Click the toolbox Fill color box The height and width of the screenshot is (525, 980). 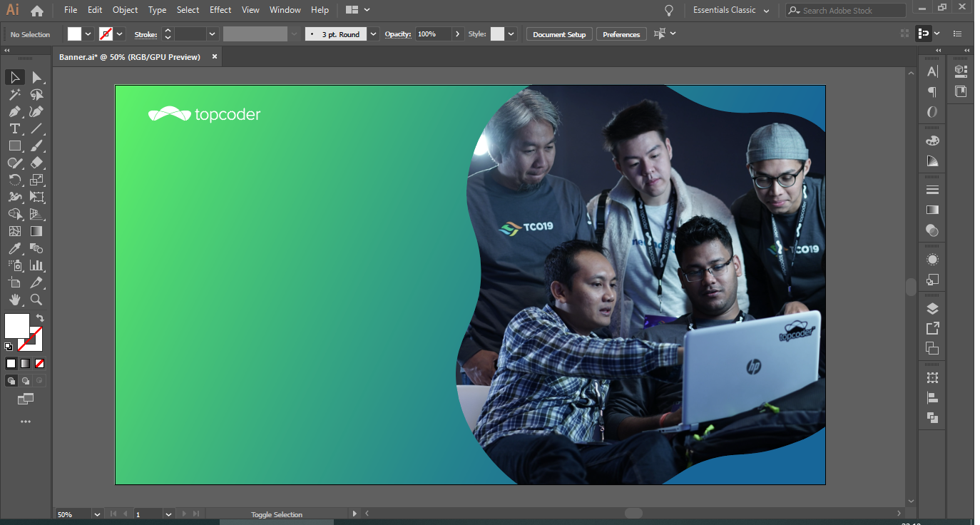coord(17,326)
